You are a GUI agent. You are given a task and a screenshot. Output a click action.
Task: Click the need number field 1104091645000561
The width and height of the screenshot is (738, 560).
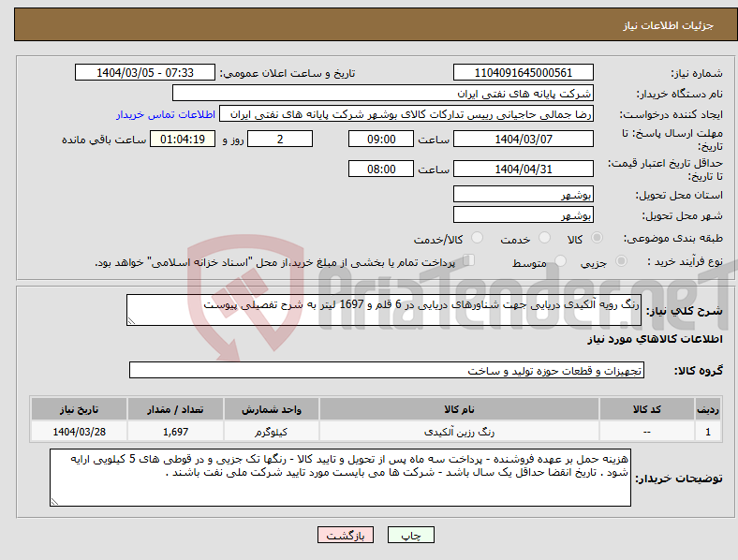coord(523,72)
